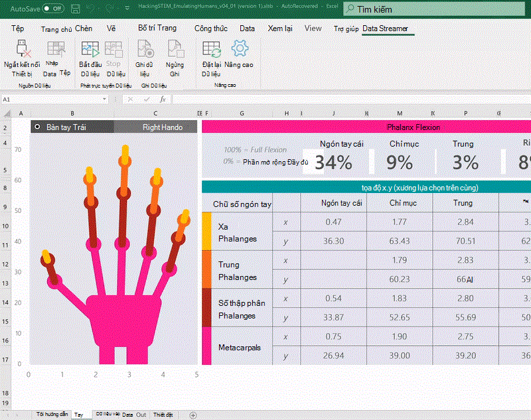The height and width of the screenshot is (420, 531).
Task: Open the Data ribbon tab
Action: tap(247, 29)
